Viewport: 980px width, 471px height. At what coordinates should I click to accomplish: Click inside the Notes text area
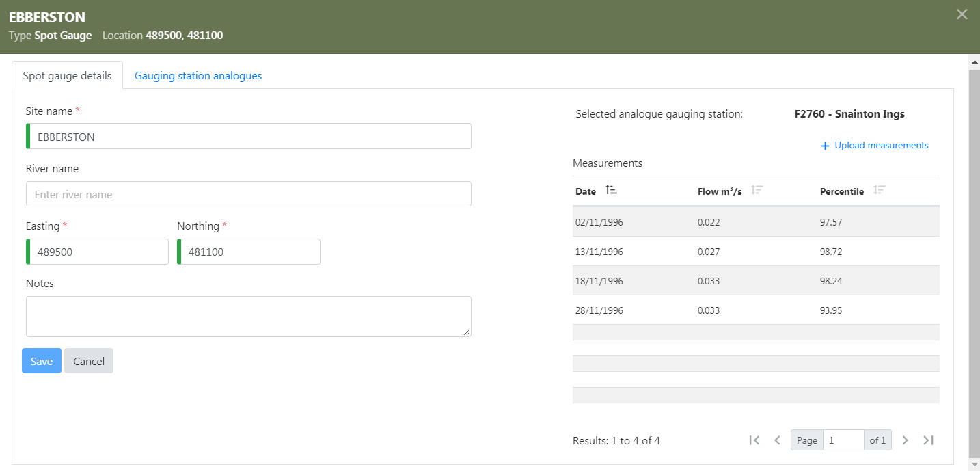point(249,316)
